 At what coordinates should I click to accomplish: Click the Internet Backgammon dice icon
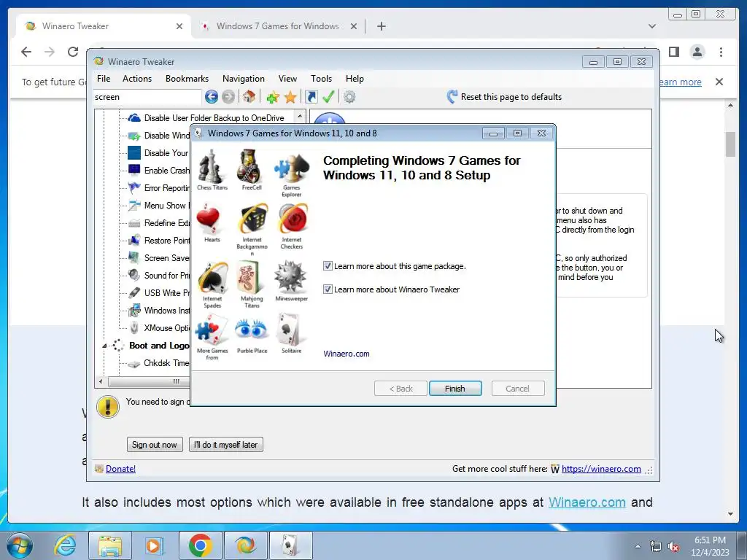tap(252, 219)
